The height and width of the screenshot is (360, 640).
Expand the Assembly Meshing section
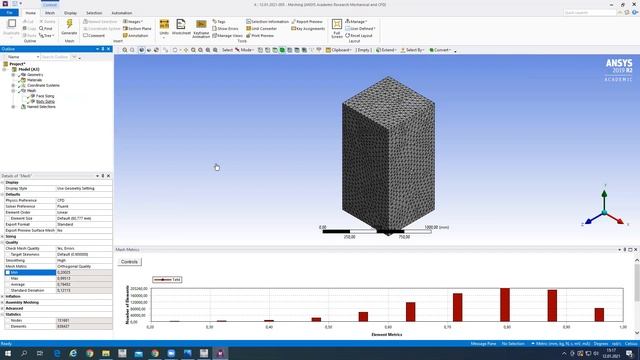click(x=2, y=302)
